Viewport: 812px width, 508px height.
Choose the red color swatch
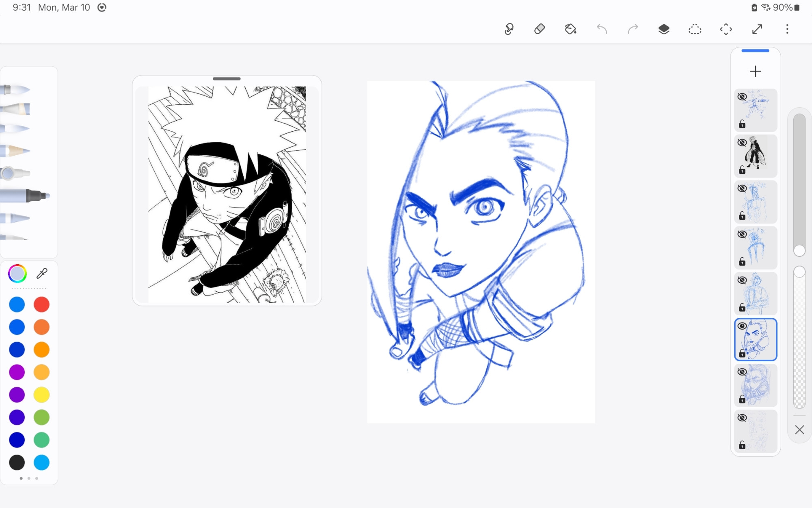(41, 304)
